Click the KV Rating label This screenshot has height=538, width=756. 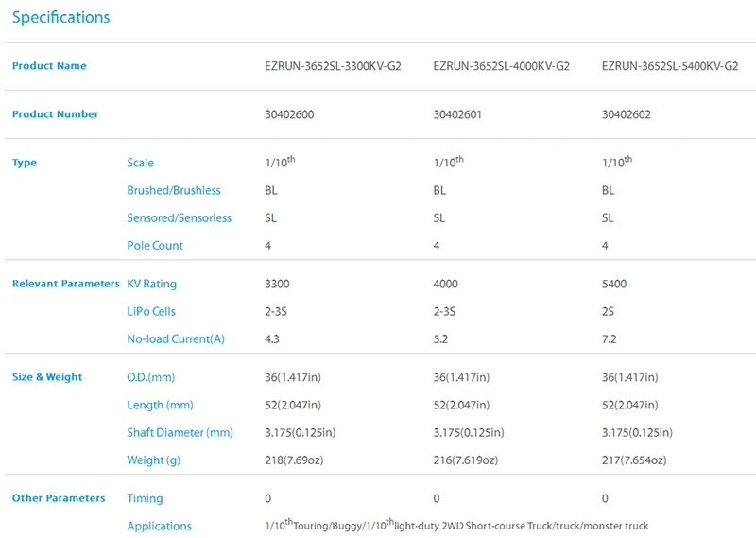[x=151, y=284]
